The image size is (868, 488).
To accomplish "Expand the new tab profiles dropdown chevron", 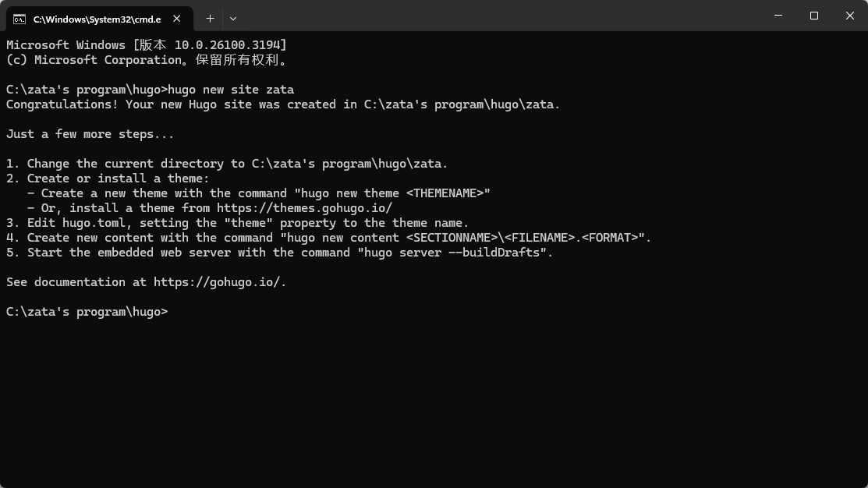I will pos(233,19).
